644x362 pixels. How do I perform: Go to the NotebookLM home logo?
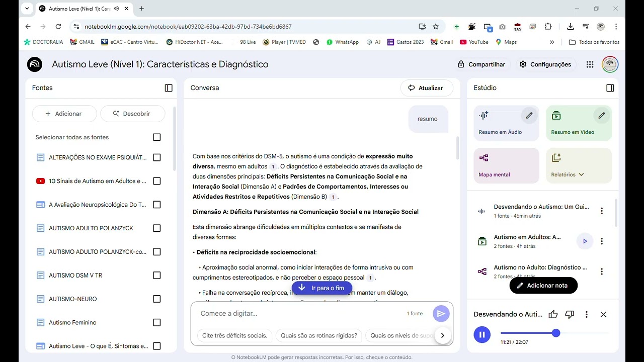click(35, 64)
